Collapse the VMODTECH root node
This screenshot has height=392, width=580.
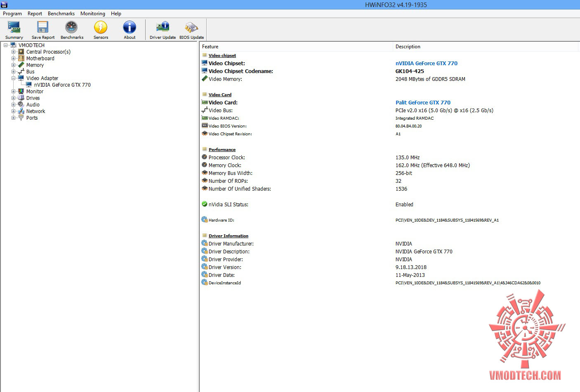pos(6,45)
